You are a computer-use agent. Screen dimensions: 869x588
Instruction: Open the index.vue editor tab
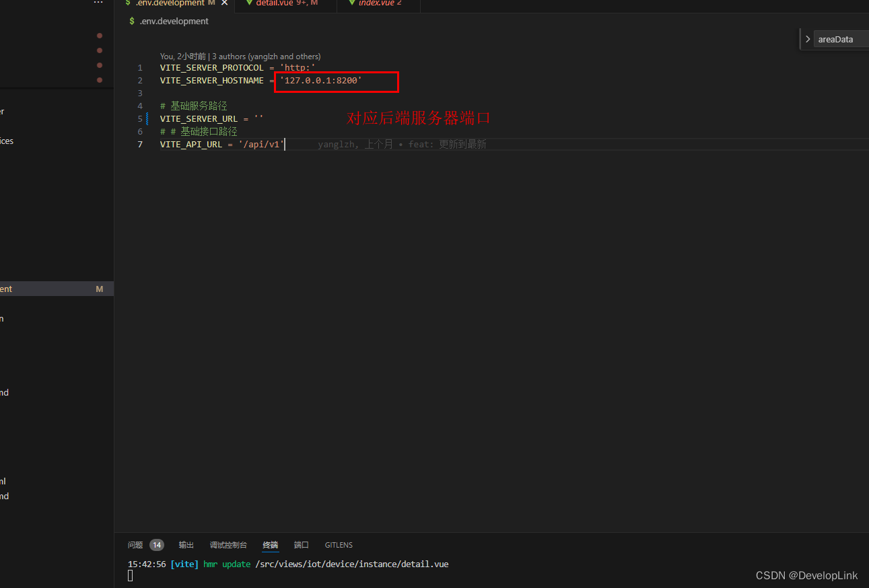coord(379,3)
